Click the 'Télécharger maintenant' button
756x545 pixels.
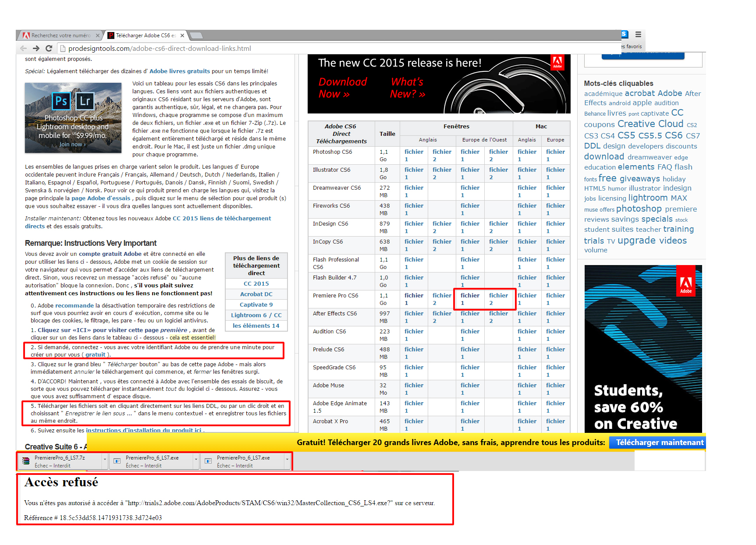coord(659,442)
